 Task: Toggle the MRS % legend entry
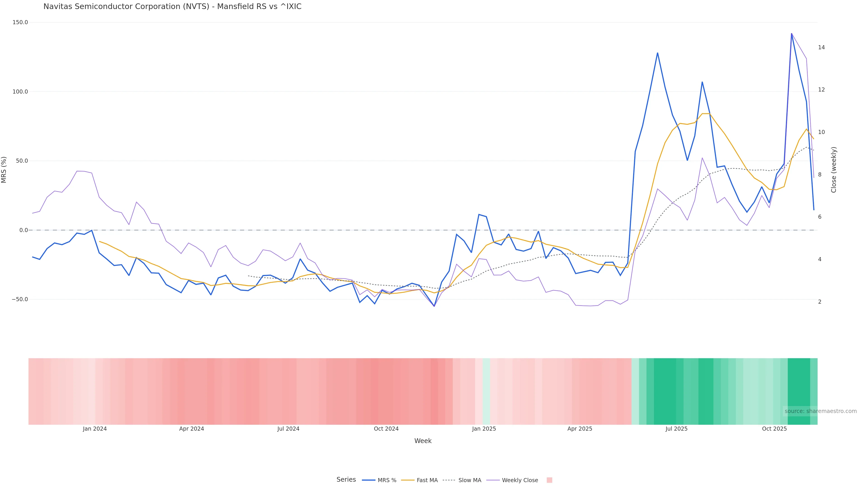point(387,480)
